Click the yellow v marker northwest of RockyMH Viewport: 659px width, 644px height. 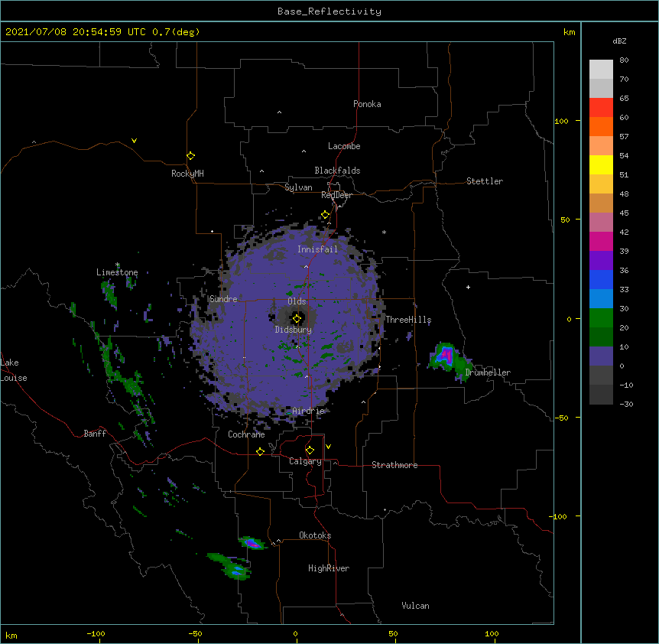(134, 141)
